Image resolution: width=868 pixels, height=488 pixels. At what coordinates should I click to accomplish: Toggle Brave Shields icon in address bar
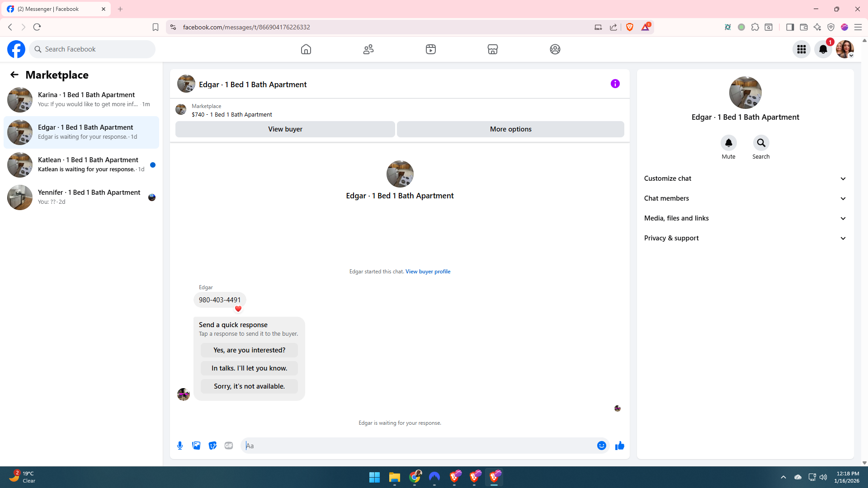tap(629, 27)
